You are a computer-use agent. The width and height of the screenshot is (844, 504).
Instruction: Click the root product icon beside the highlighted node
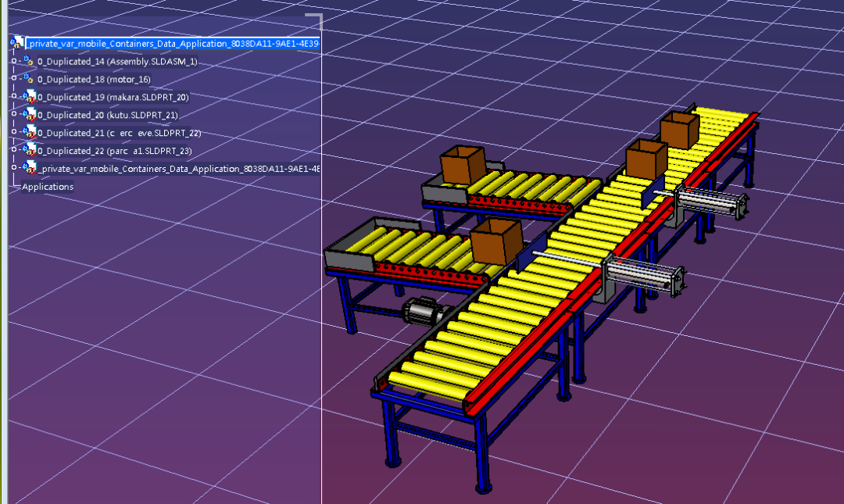pyautogui.click(x=16, y=43)
